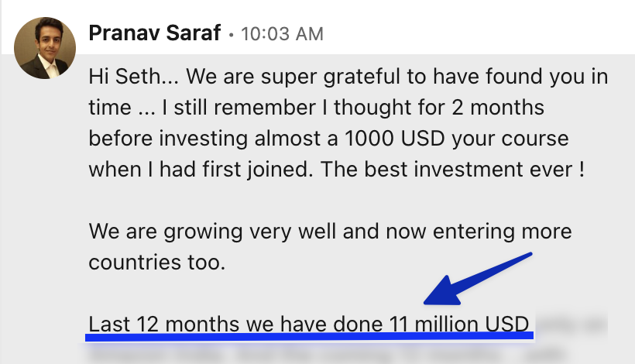Click the dot separator before the timestamp
635x364 pixels.
231,34
